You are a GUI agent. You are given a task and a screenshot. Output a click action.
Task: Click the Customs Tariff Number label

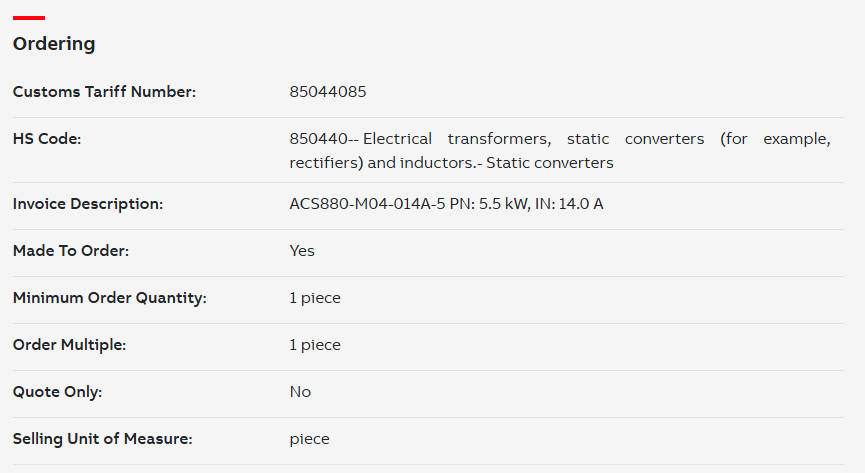(104, 92)
